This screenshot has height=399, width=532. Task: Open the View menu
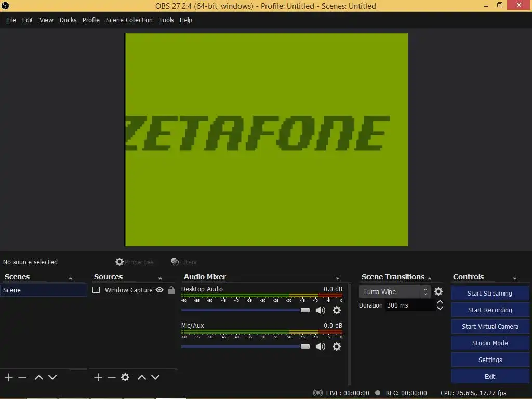46,20
